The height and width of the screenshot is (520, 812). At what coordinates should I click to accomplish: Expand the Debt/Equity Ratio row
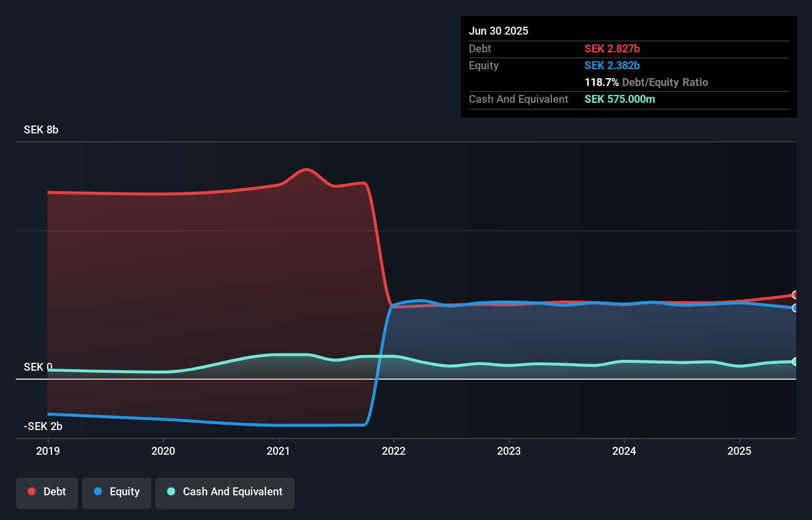click(646, 82)
